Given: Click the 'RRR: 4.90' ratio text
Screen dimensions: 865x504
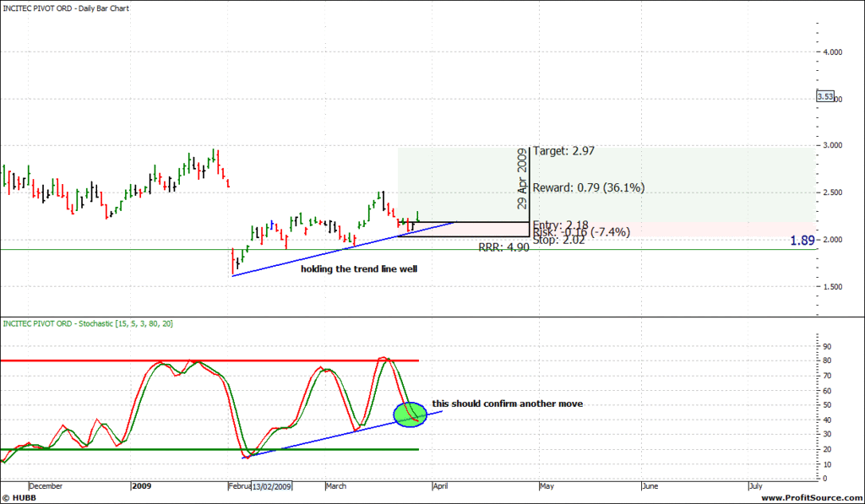Looking at the screenshot, I should 503,247.
